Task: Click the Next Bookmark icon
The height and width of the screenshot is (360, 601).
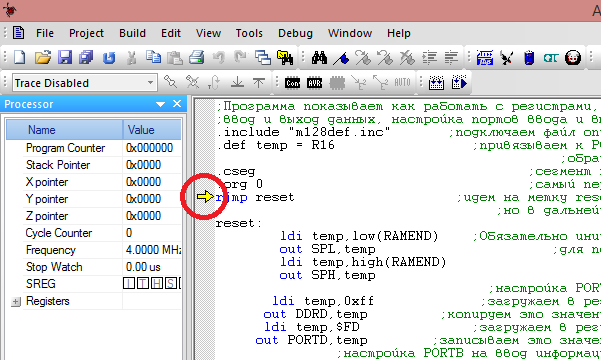Action: tap(363, 58)
